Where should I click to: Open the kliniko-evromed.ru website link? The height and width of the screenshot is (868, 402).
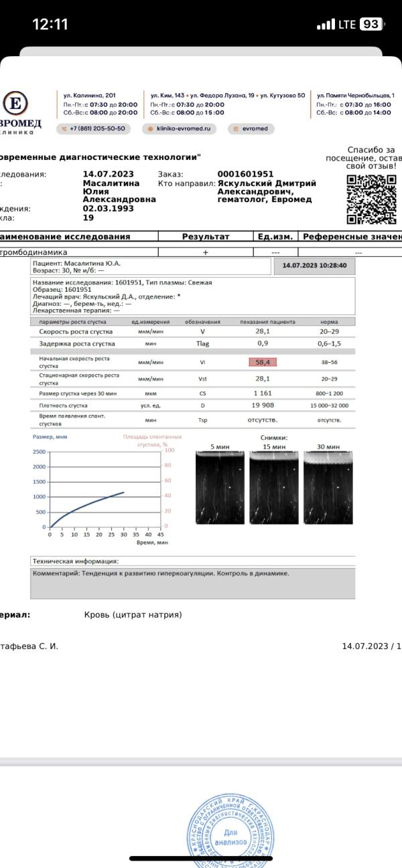click(x=179, y=128)
